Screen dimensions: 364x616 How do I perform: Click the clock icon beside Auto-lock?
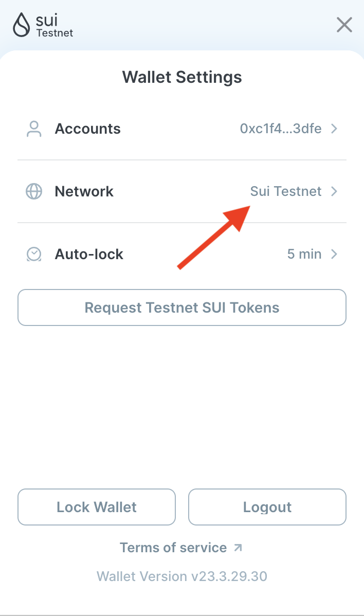click(x=33, y=254)
